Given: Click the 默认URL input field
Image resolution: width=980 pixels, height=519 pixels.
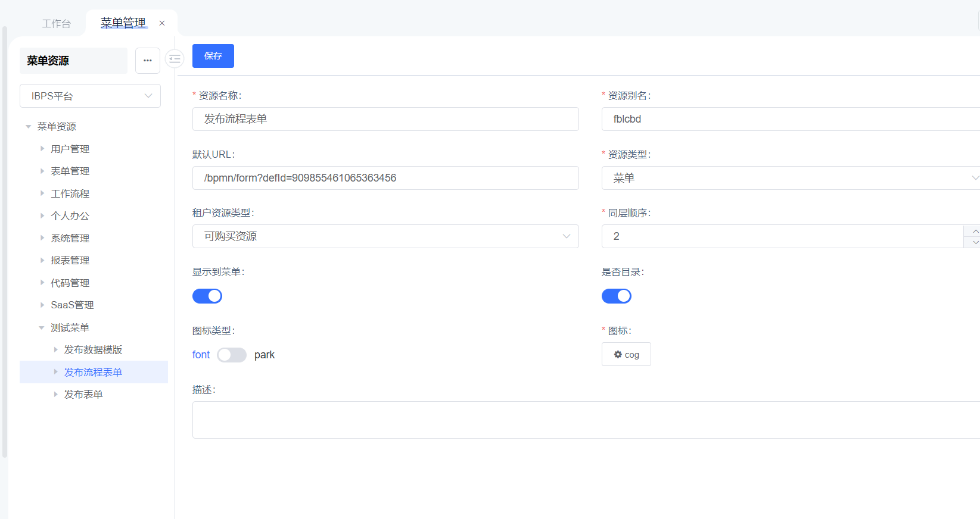Looking at the screenshot, I should [385, 178].
